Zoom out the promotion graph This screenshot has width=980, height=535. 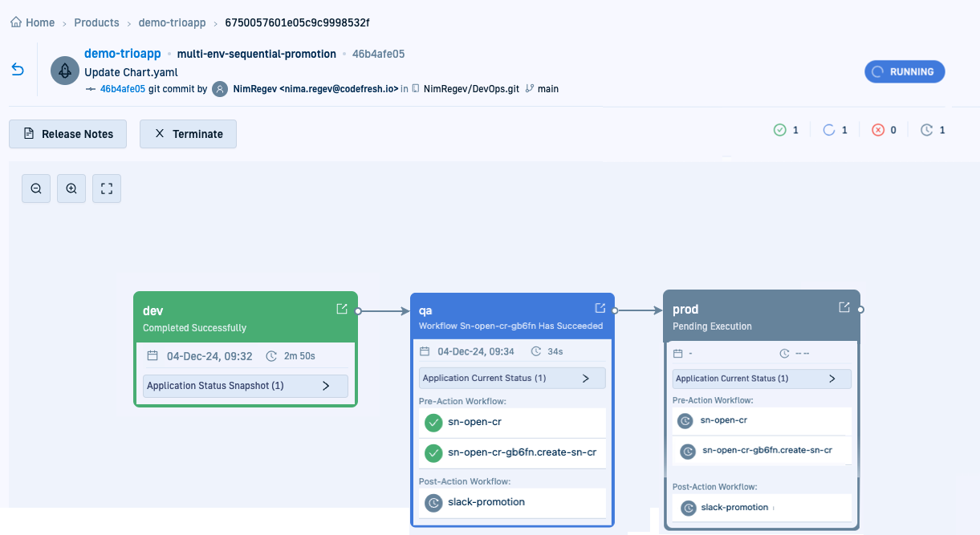coord(36,188)
